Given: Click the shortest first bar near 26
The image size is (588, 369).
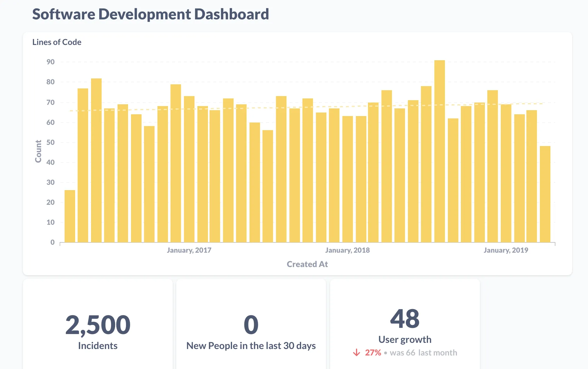Looking at the screenshot, I should click(70, 216).
